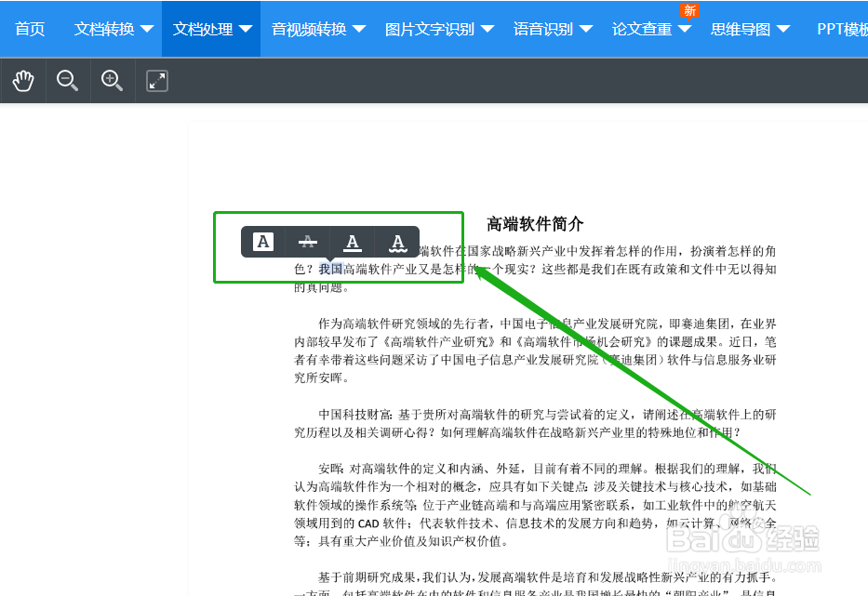This screenshot has width=868, height=596.
Task: Click the 新 badge above 论文查重
Action: tap(688, 10)
